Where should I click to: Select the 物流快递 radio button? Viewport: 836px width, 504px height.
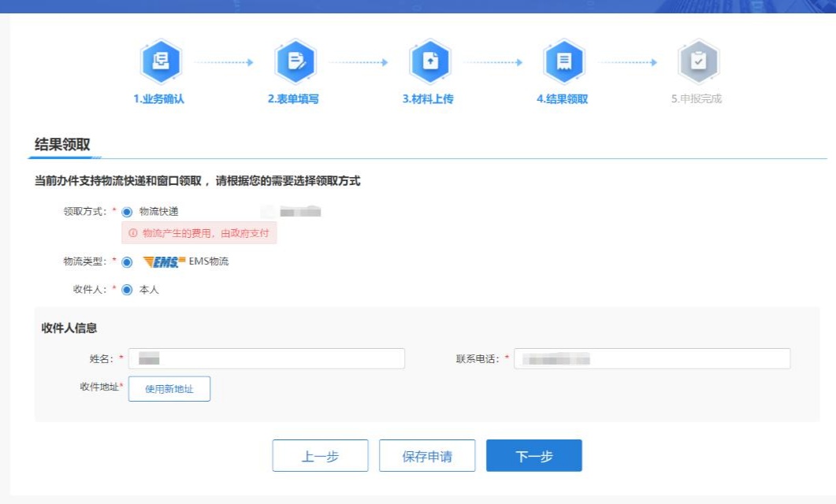[x=127, y=212]
